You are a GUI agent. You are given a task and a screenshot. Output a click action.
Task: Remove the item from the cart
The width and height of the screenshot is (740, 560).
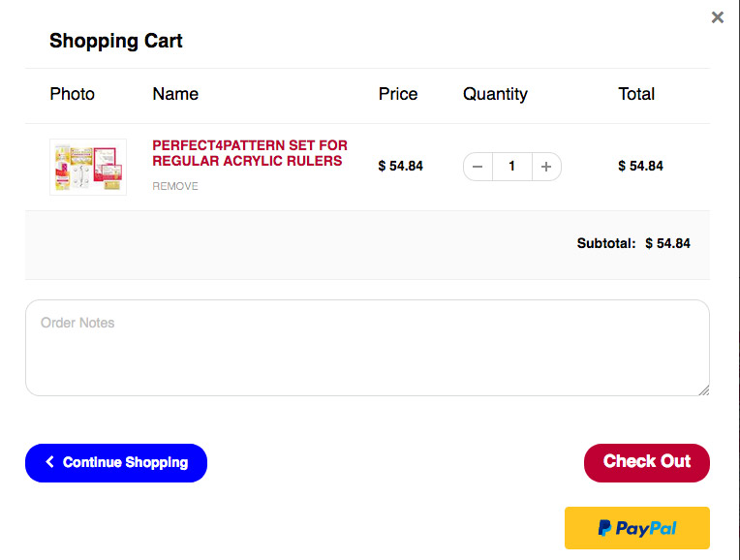175,186
